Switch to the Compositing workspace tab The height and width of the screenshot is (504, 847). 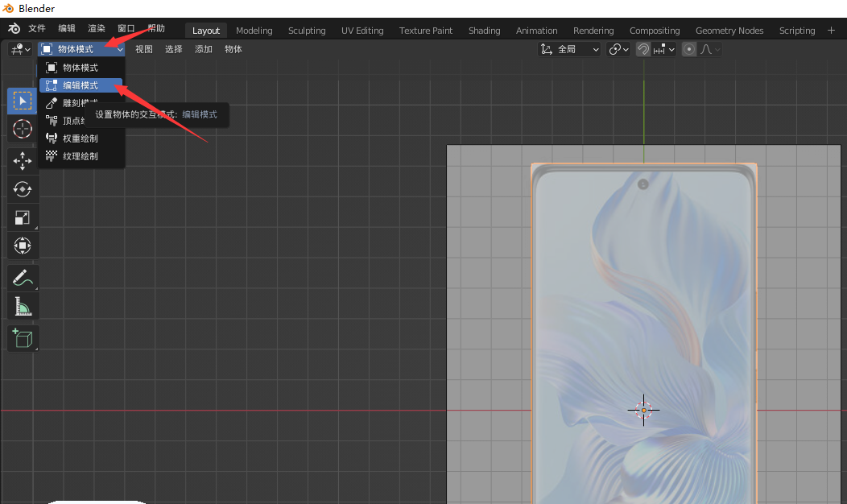click(654, 31)
